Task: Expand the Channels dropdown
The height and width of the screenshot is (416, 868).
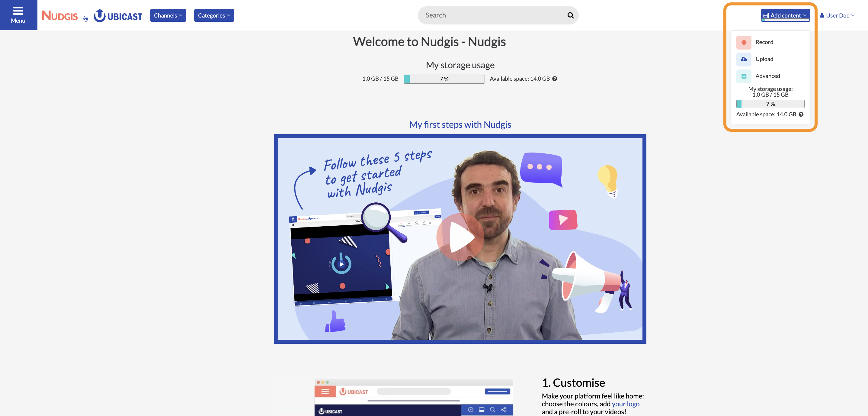Action: [x=168, y=15]
